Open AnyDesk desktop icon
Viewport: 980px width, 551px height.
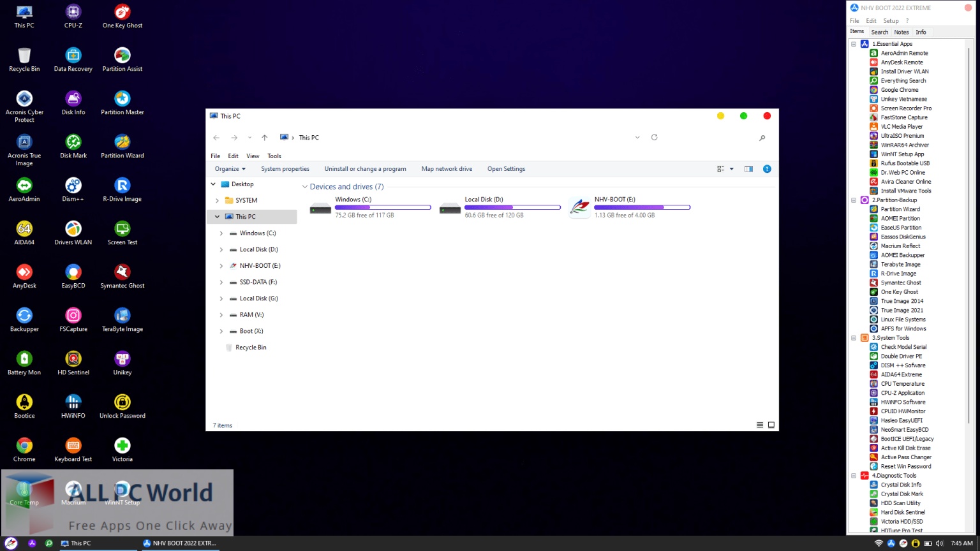(x=24, y=277)
